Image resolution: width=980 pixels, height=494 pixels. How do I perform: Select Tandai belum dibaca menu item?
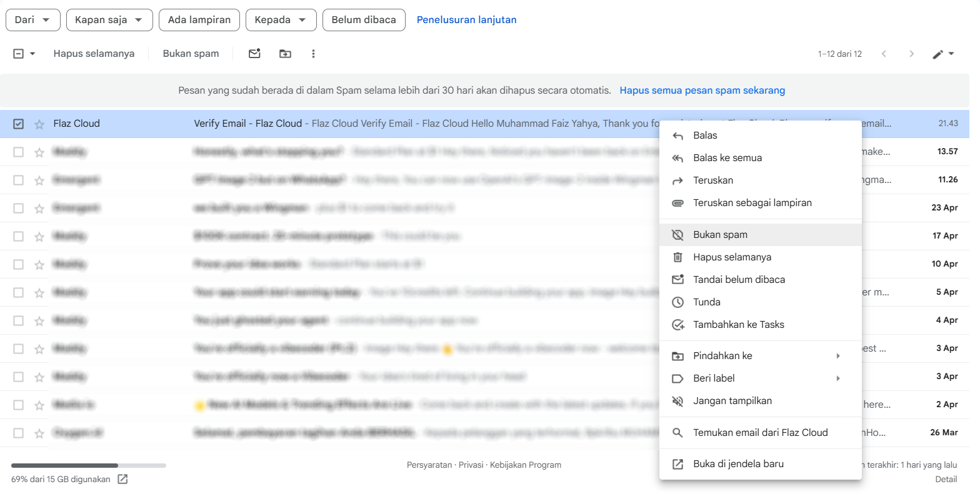click(739, 280)
